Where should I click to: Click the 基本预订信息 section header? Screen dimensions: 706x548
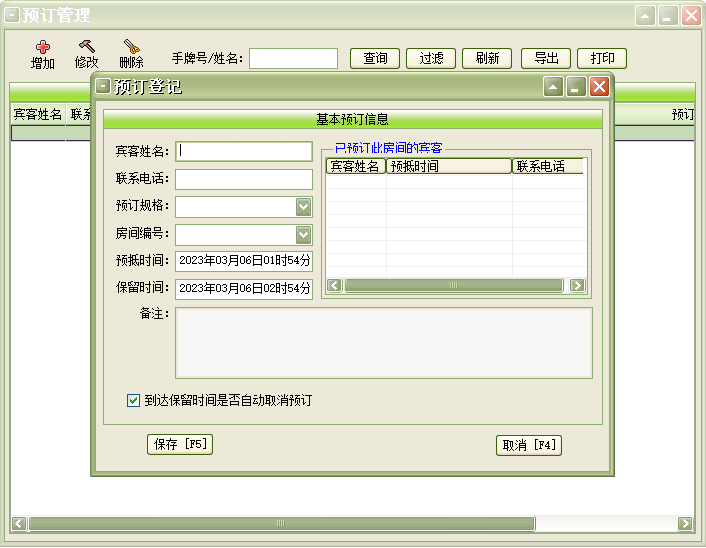pos(353,119)
